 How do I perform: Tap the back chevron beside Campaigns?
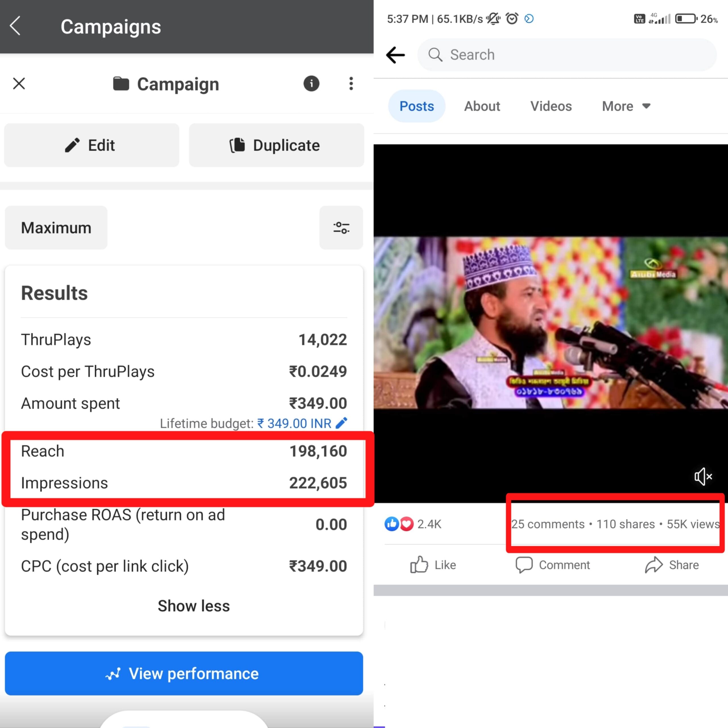click(15, 26)
